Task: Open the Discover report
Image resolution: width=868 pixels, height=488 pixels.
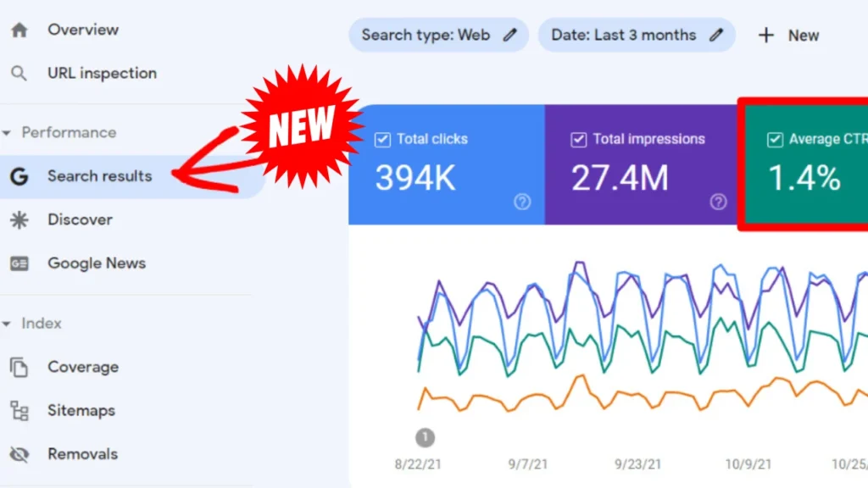Action: coord(81,219)
